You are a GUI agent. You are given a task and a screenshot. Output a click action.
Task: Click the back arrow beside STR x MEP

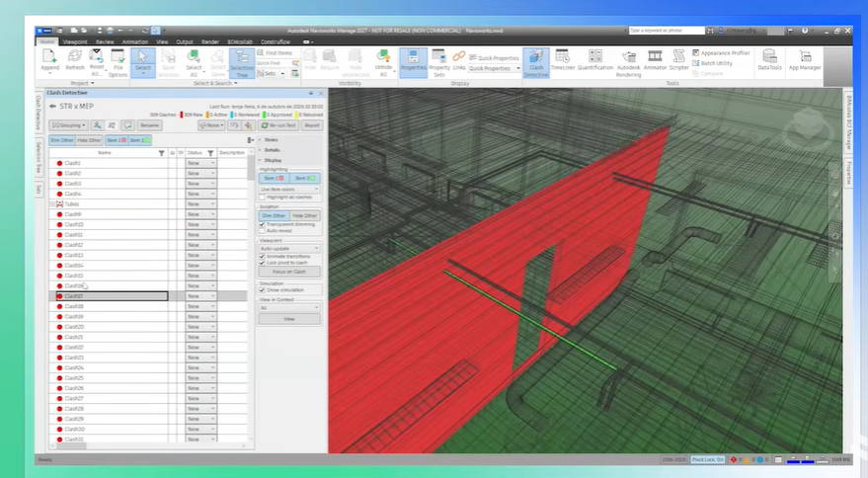pos(52,106)
